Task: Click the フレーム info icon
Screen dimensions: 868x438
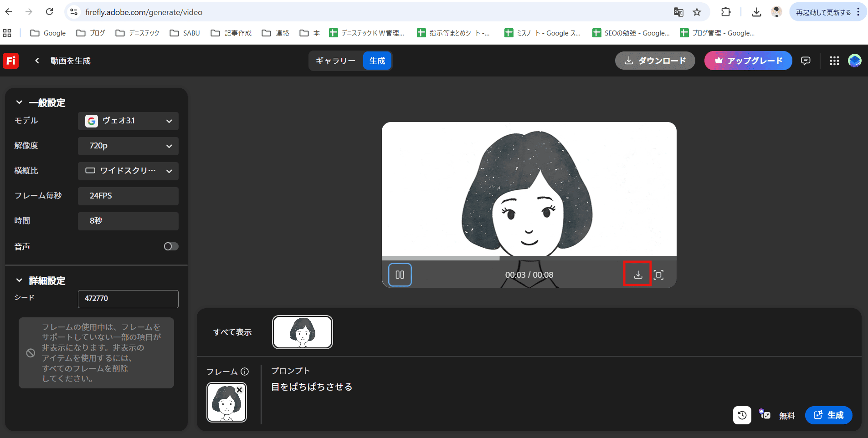Action: click(x=245, y=372)
